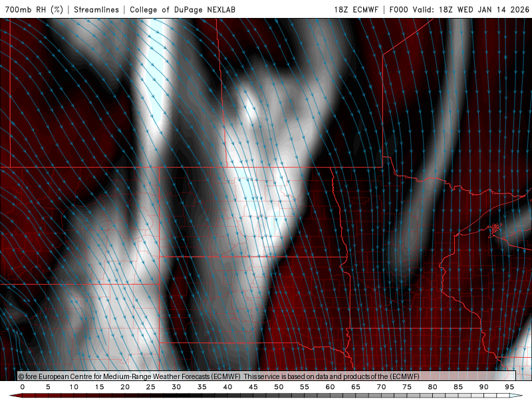Image resolution: width=532 pixels, height=399 pixels.
Task: Click the '90' colorbar scale label
Action: (x=484, y=387)
